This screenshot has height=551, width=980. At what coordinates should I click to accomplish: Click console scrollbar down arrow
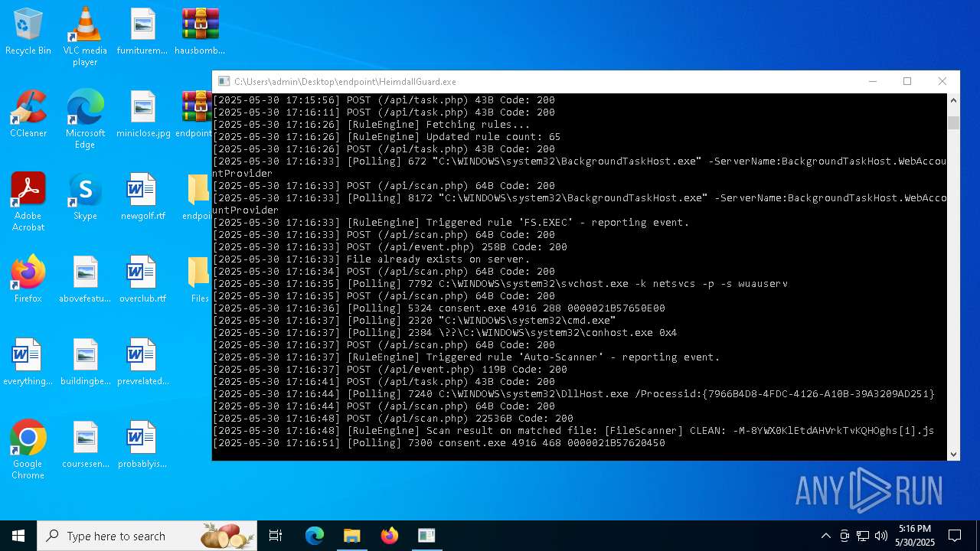[953, 454]
